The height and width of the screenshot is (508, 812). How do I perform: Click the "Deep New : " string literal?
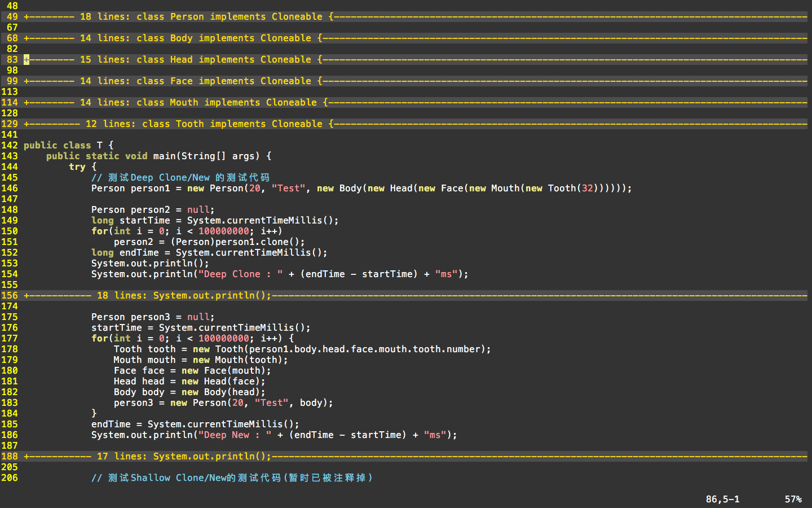[235, 435]
